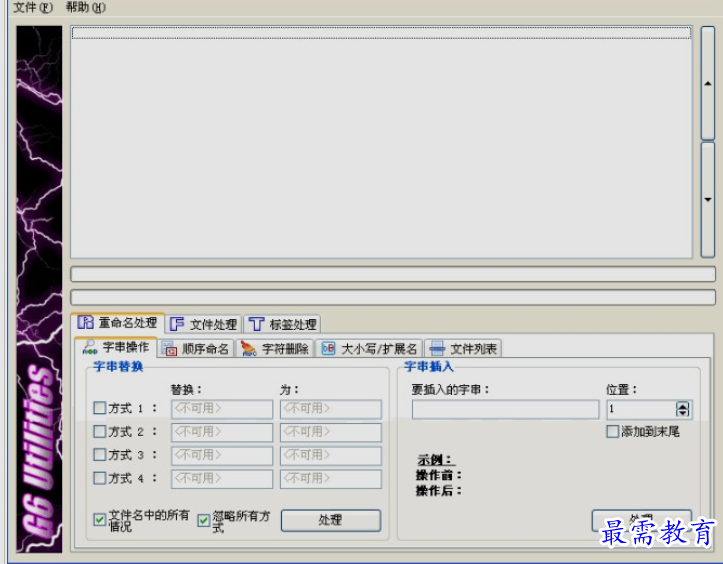Click the upper progress bar below file list
The image size is (723, 564).
393,274
